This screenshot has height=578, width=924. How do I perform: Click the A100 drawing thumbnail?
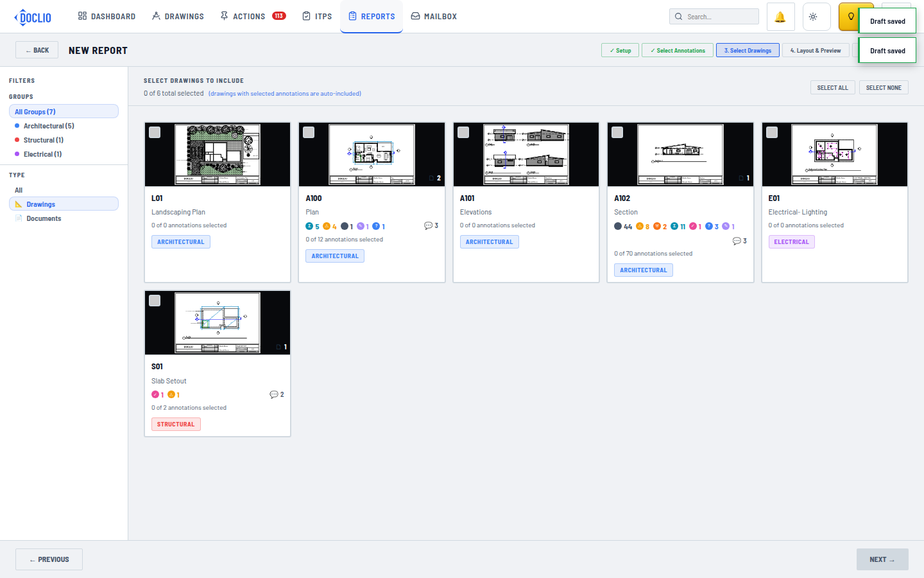coord(372,155)
